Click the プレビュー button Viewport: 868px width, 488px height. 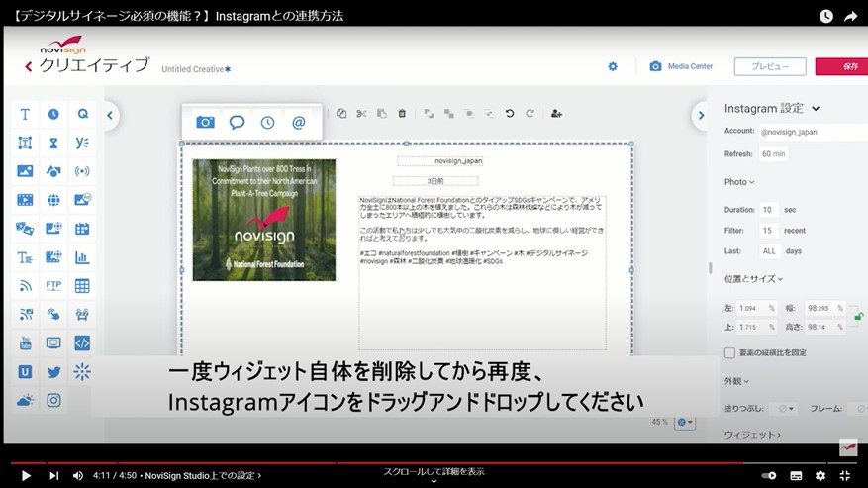pyautogui.click(x=770, y=66)
